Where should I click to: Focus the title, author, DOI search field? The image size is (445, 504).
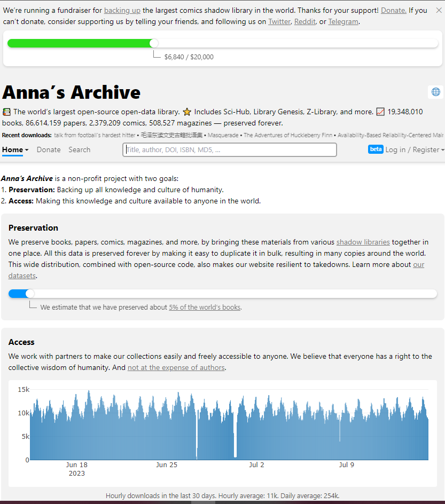pyautogui.click(x=230, y=150)
